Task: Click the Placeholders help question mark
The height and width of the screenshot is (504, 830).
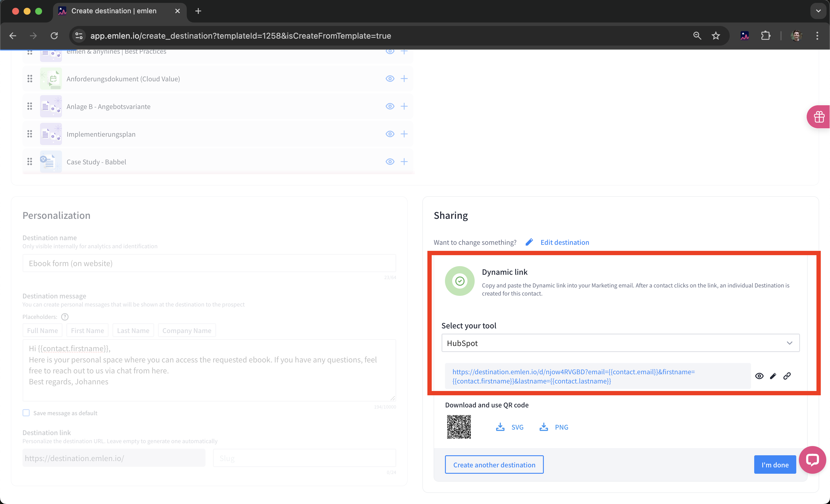Action: [65, 317]
